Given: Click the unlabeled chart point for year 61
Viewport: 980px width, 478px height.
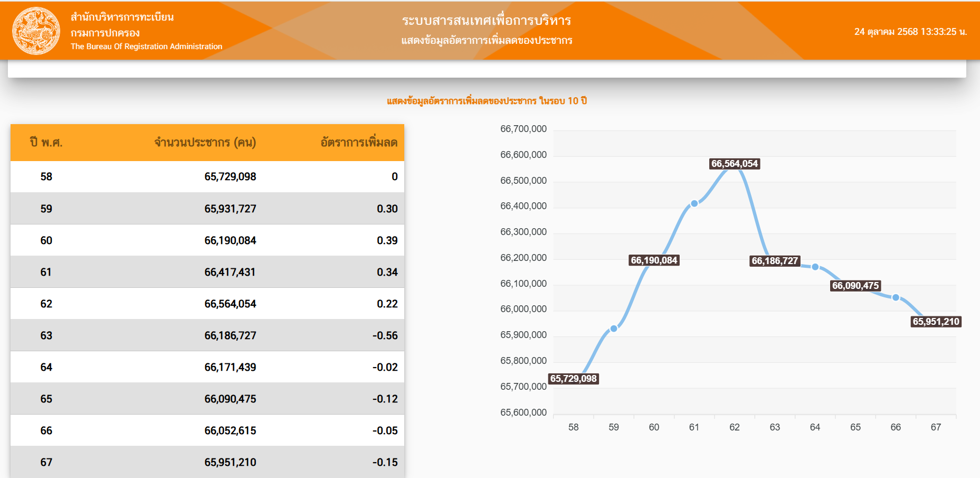Looking at the screenshot, I should pos(694,203).
